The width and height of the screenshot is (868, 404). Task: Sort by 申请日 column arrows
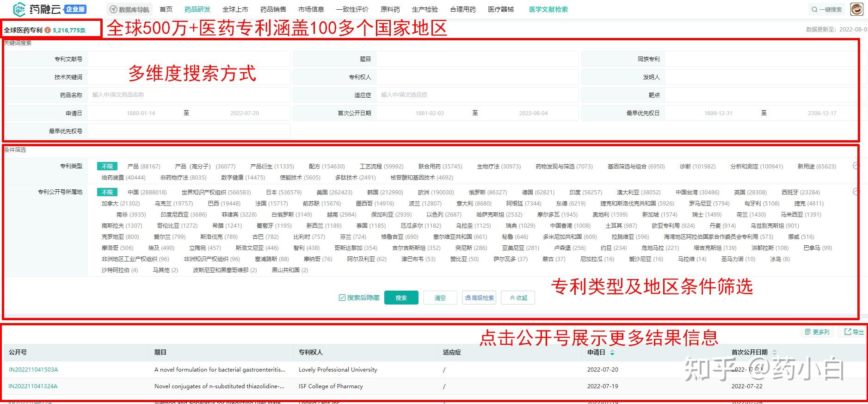(612, 353)
